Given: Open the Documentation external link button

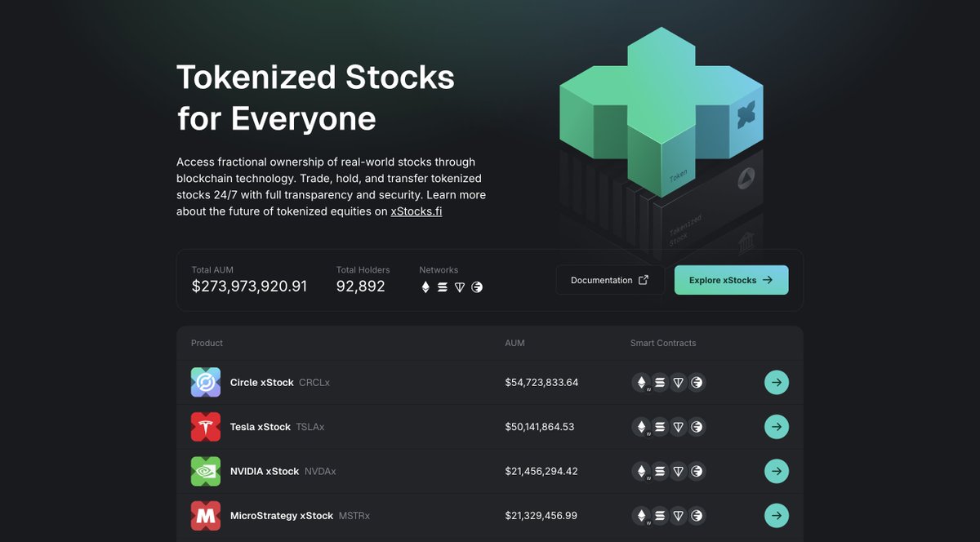Looking at the screenshot, I should [x=610, y=280].
